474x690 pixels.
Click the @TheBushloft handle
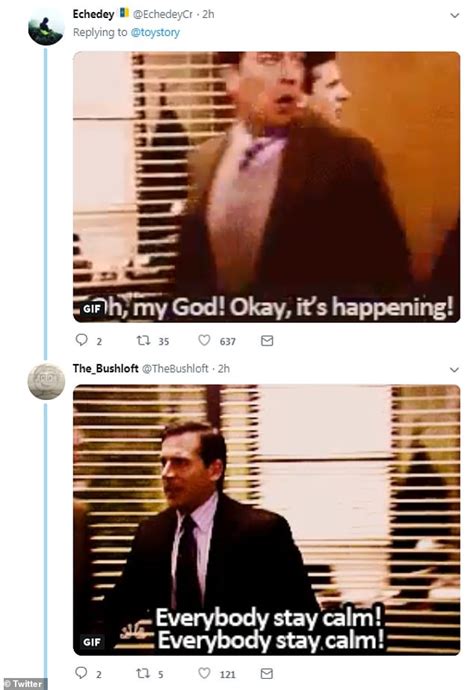pos(175,369)
